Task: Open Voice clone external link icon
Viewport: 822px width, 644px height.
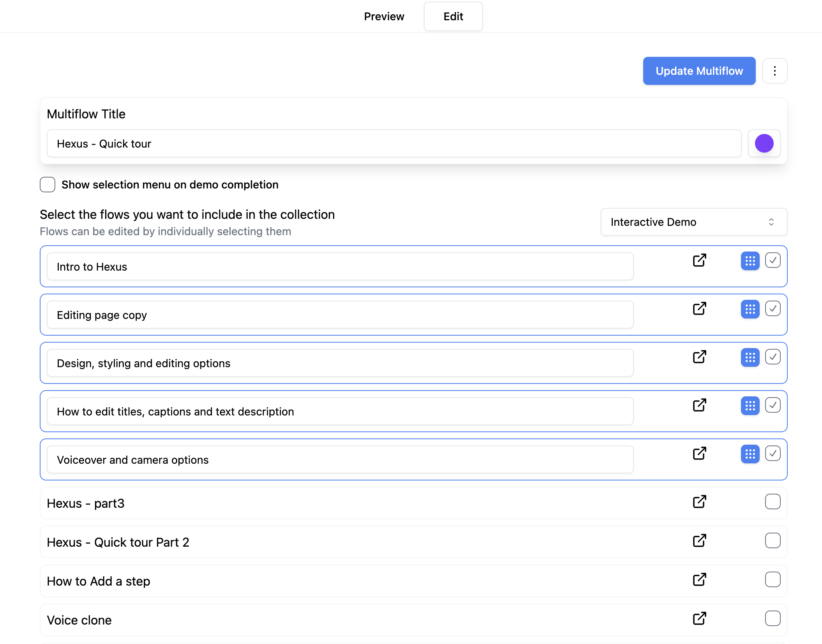Action: coord(700,619)
